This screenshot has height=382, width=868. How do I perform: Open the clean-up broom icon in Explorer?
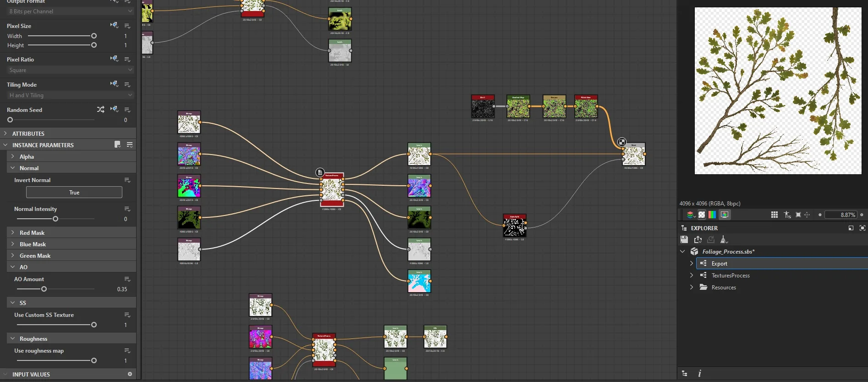[x=724, y=239]
